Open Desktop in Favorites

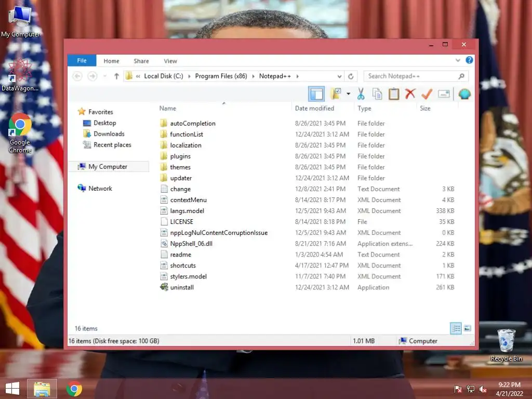click(x=105, y=123)
